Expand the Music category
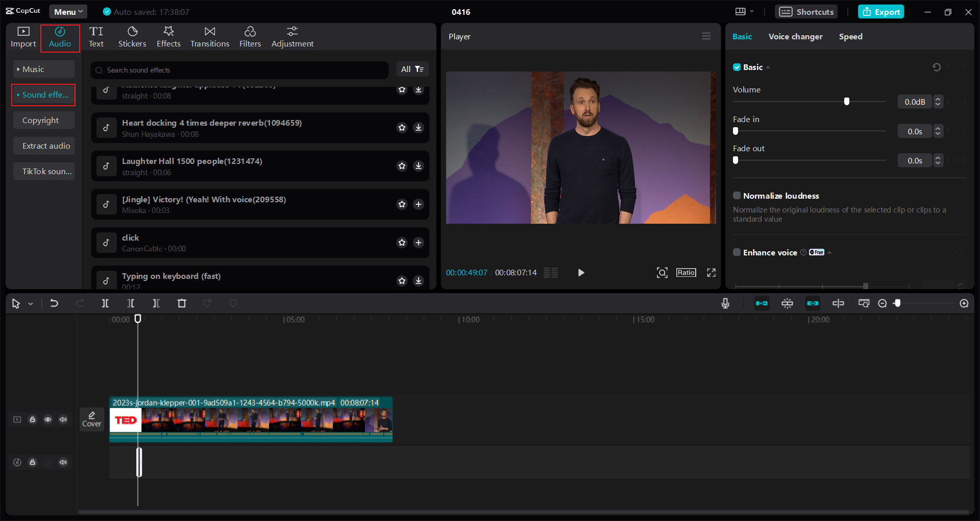The height and width of the screenshot is (521, 980). [44, 69]
